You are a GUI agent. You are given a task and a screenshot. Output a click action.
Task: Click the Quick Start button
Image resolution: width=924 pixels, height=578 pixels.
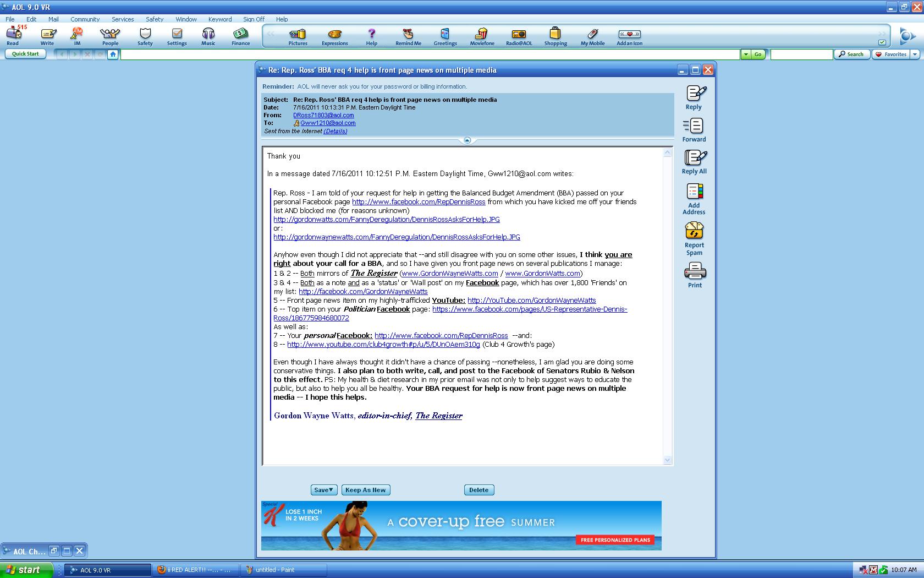coord(25,54)
